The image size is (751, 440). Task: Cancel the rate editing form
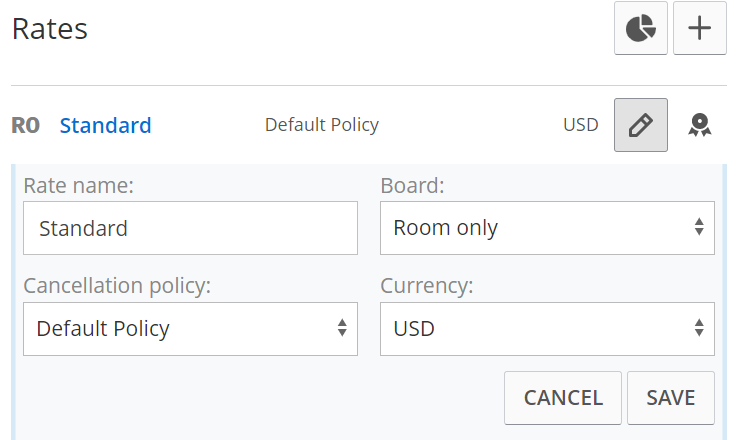tap(563, 398)
